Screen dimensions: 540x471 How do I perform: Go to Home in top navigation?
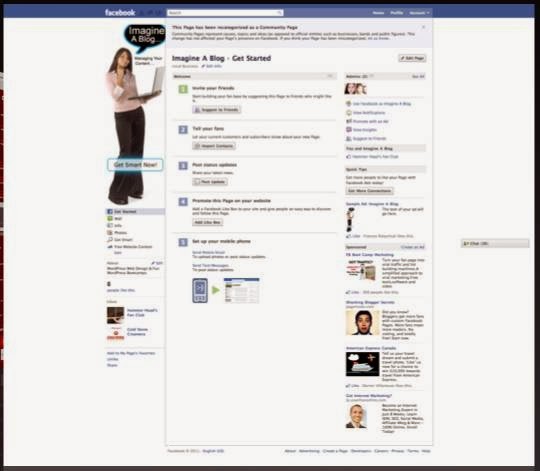coord(378,13)
